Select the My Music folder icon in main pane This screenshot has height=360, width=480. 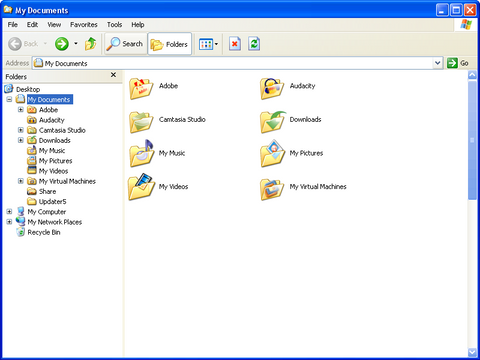[142, 153]
